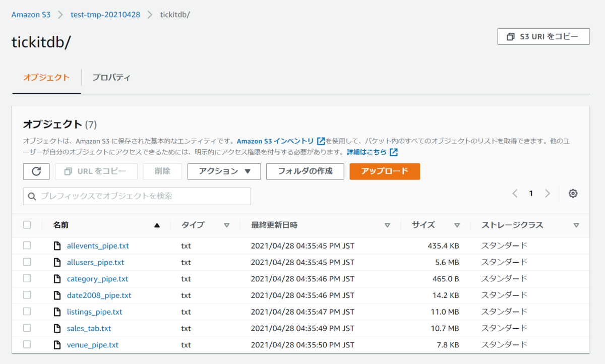Click the URL をコピー button
605x364 pixels.
pos(96,171)
